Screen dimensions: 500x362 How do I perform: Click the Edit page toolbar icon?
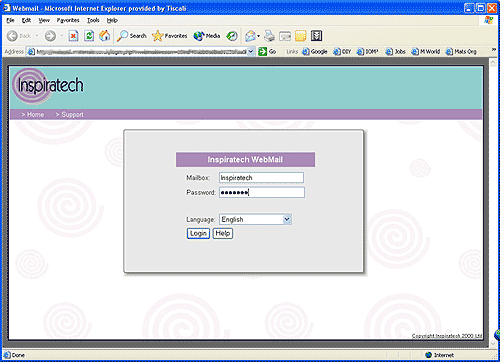point(285,36)
